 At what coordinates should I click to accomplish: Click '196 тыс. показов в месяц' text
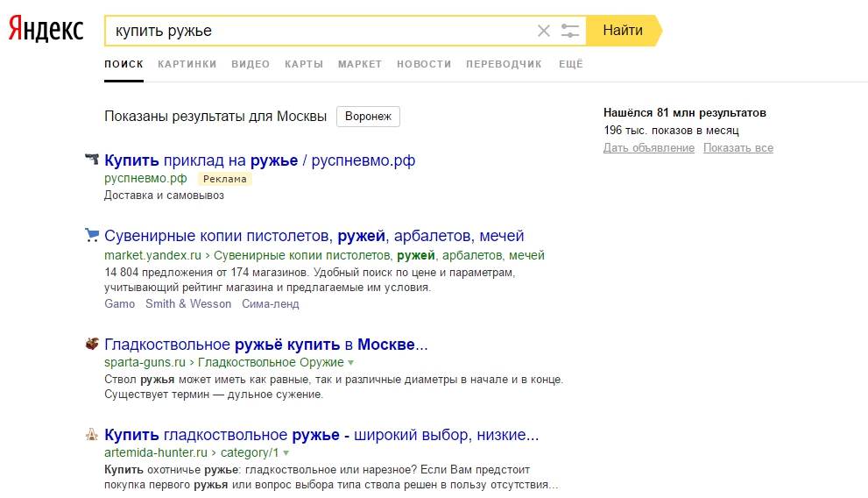[x=672, y=130]
